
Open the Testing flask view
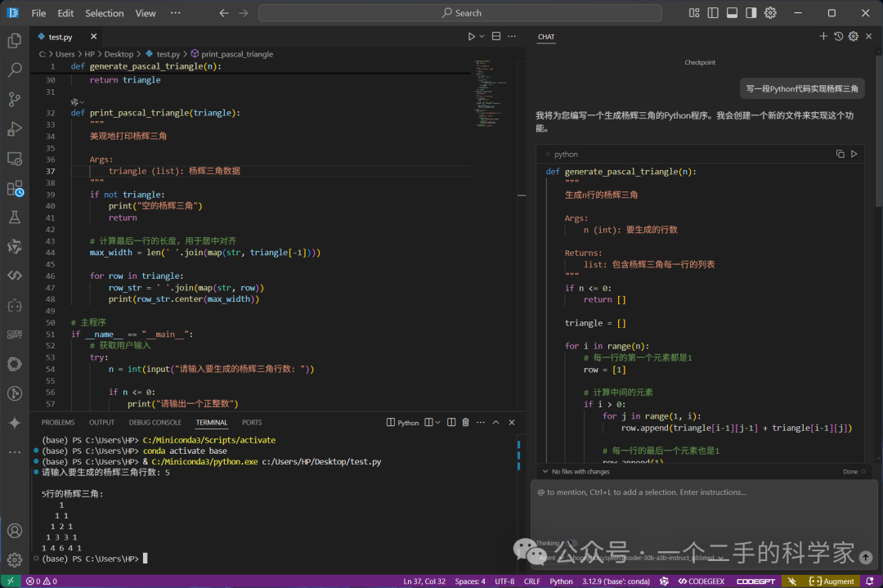tap(15, 218)
